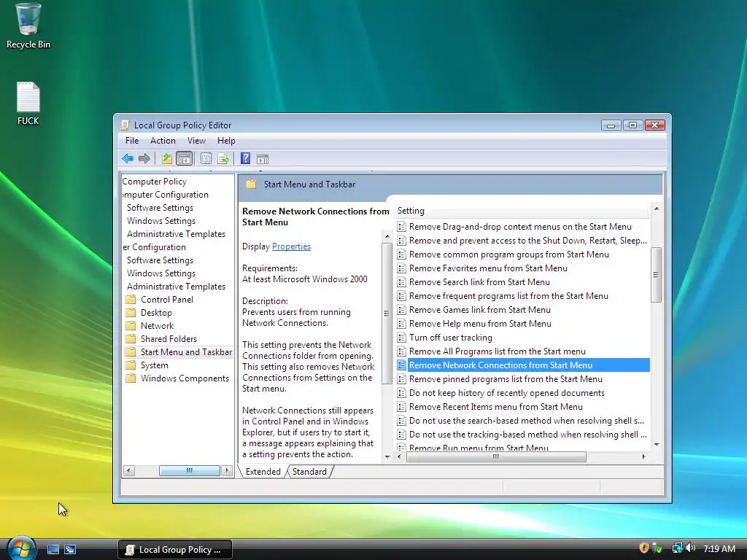
Task: Click the Properties link
Action: click(x=291, y=246)
